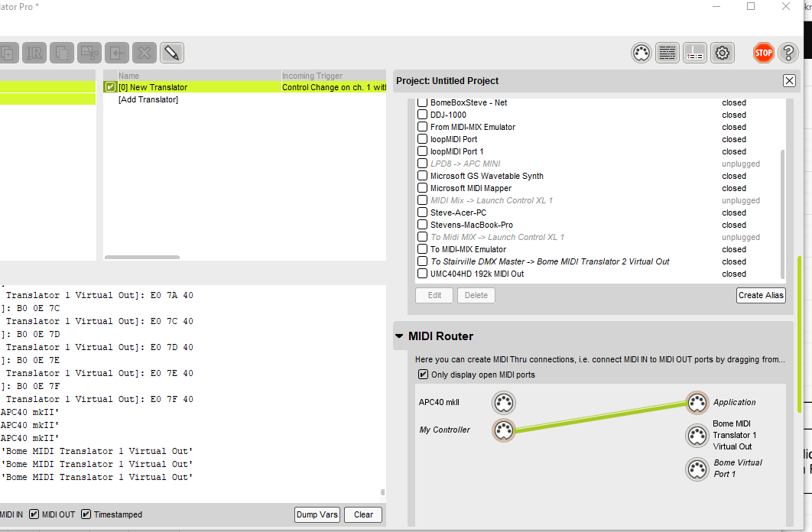Tick the To MIDI-MIX Emulator checkbox

point(423,249)
